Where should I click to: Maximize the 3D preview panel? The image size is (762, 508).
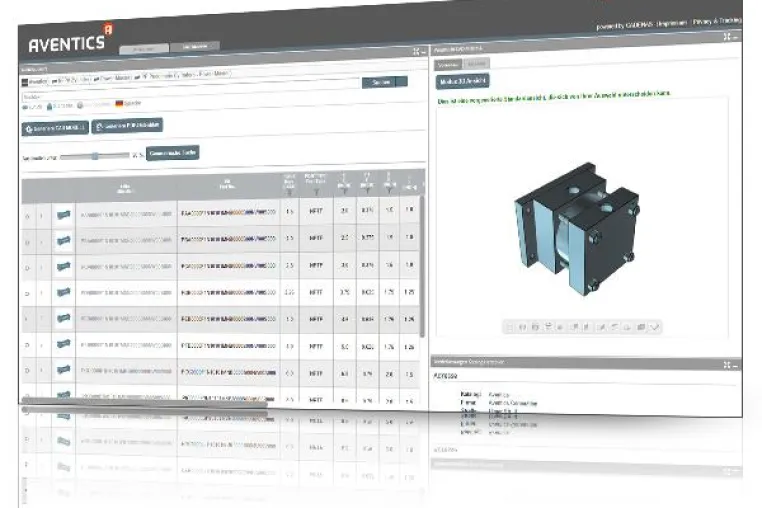point(727,36)
